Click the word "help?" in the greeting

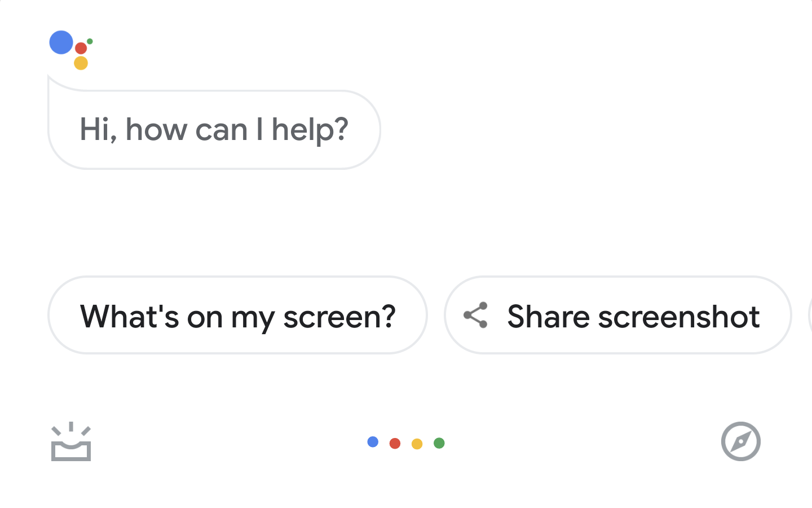pyautogui.click(x=310, y=130)
